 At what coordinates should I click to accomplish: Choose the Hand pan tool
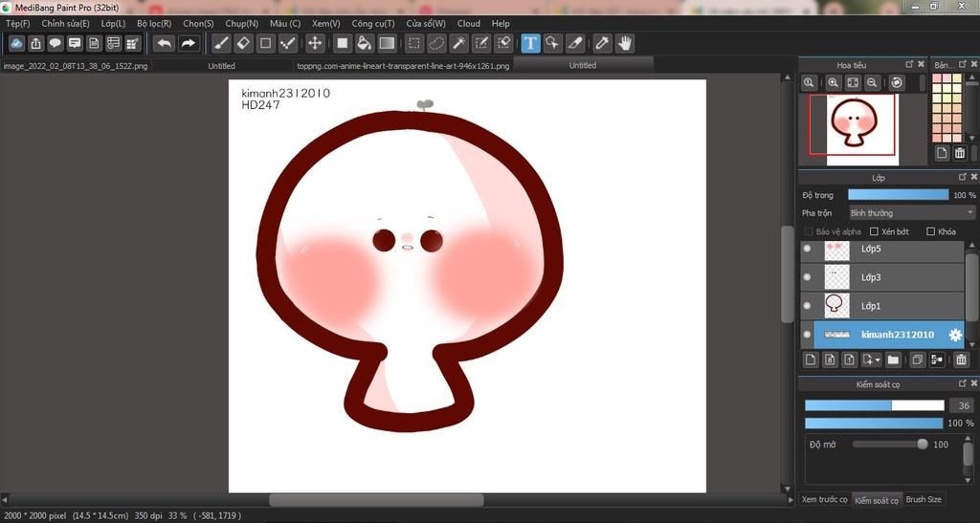624,43
